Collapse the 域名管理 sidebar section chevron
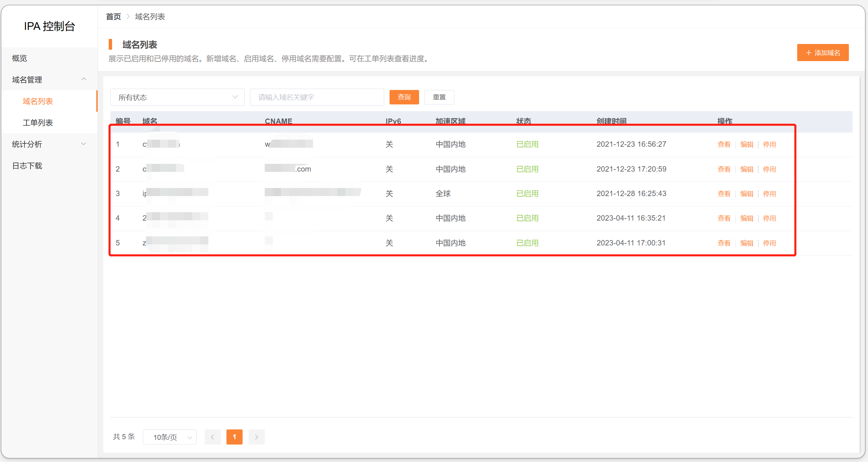Screen dimensions: 868x462 click(84, 79)
